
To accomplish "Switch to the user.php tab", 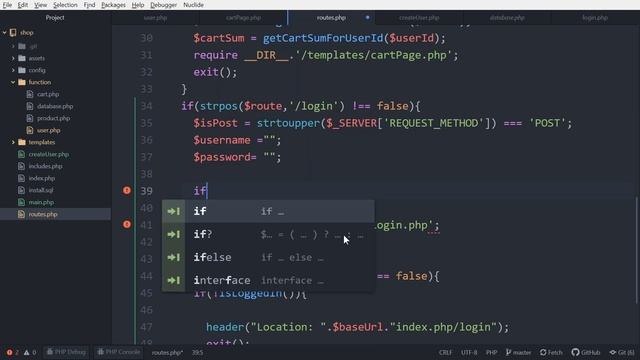I will coord(156,18).
